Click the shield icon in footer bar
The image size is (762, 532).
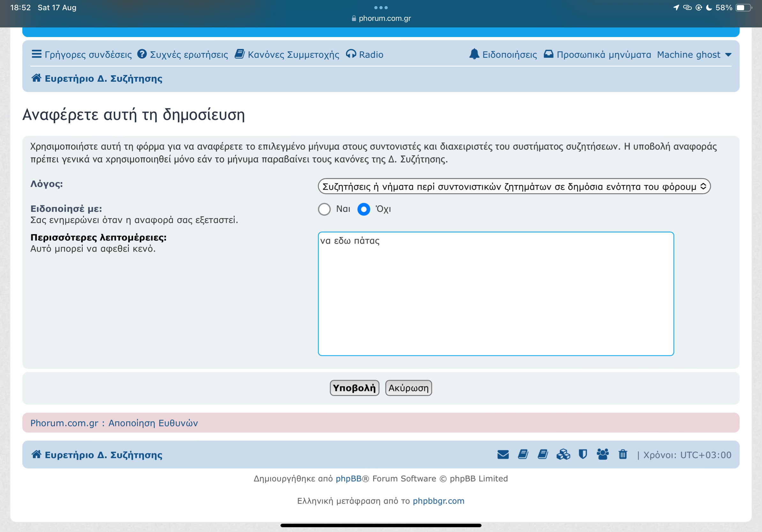[583, 454]
